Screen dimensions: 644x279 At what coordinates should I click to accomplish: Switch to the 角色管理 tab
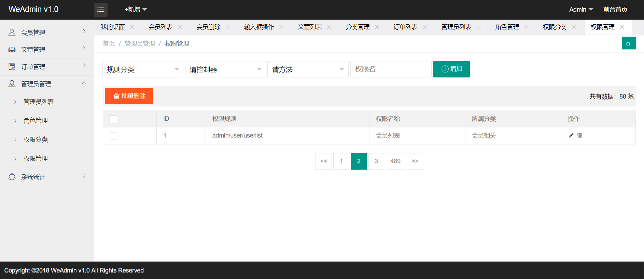pyautogui.click(x=507, y=27)
